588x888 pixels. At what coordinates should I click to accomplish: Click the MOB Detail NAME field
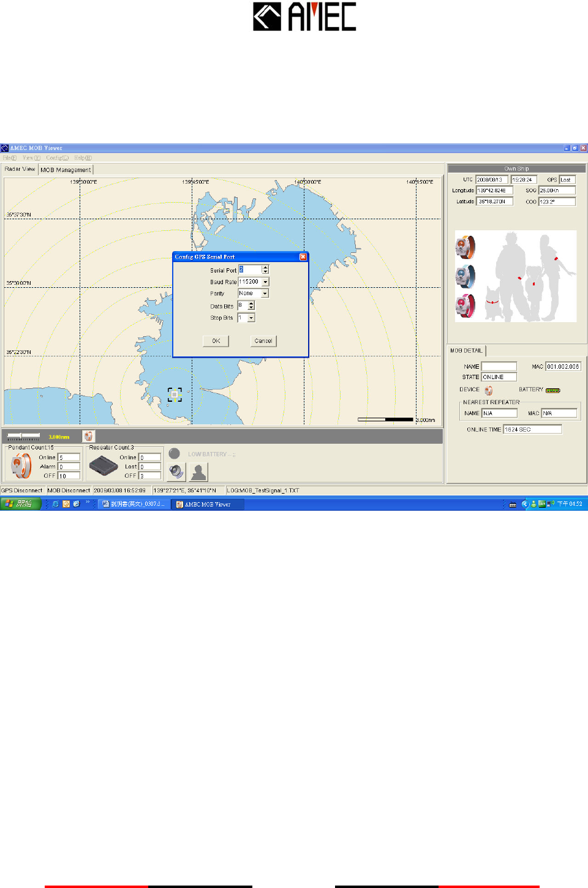pos(499,366)
